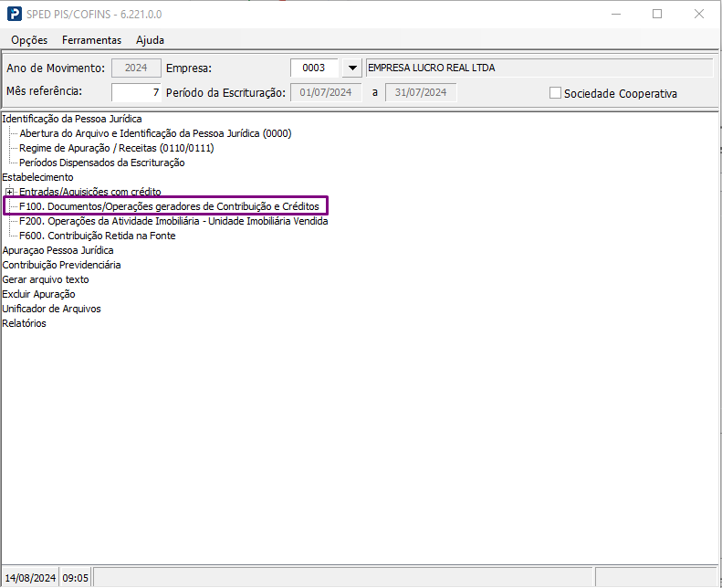Open the Ferramentas menu
The image size is (722, 588).
pyautogui.click(x=91, y=40)
